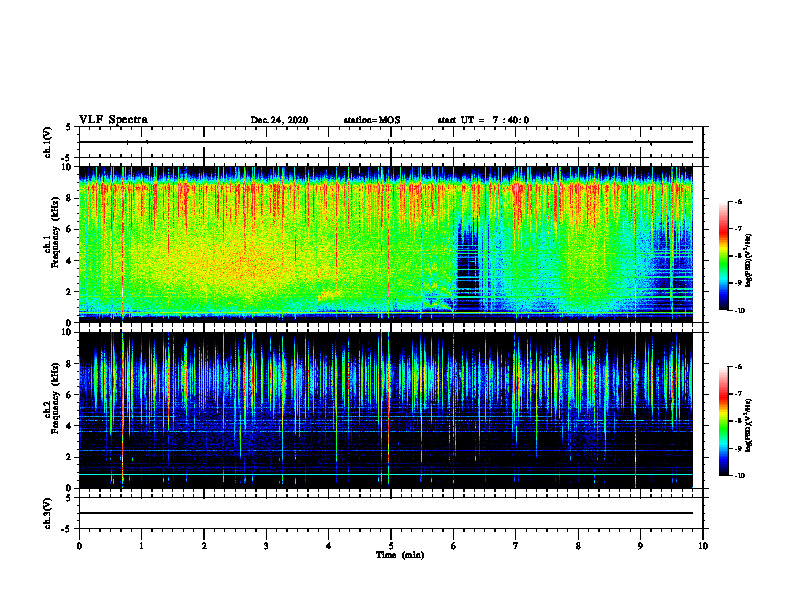Click time axis tick label "3"
This screenshot has width=792, height=612.
pyautogui.click(x=267, y=546)
